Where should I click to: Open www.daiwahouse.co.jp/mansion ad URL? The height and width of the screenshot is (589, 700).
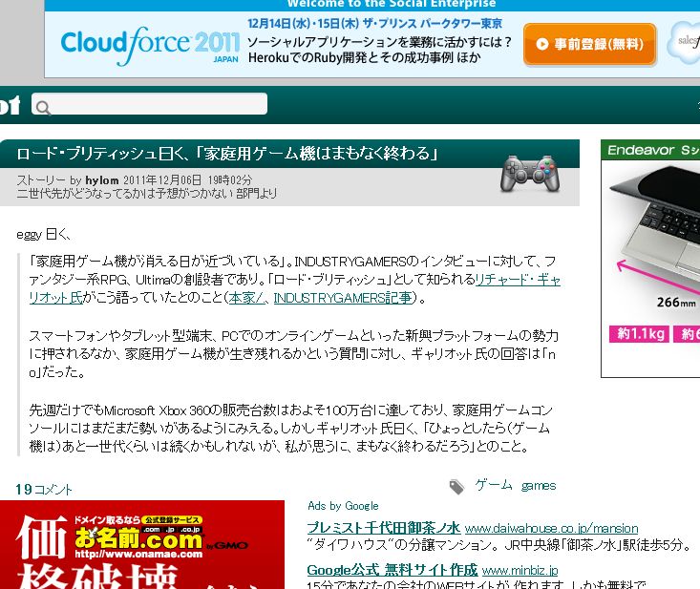(551, 528)
